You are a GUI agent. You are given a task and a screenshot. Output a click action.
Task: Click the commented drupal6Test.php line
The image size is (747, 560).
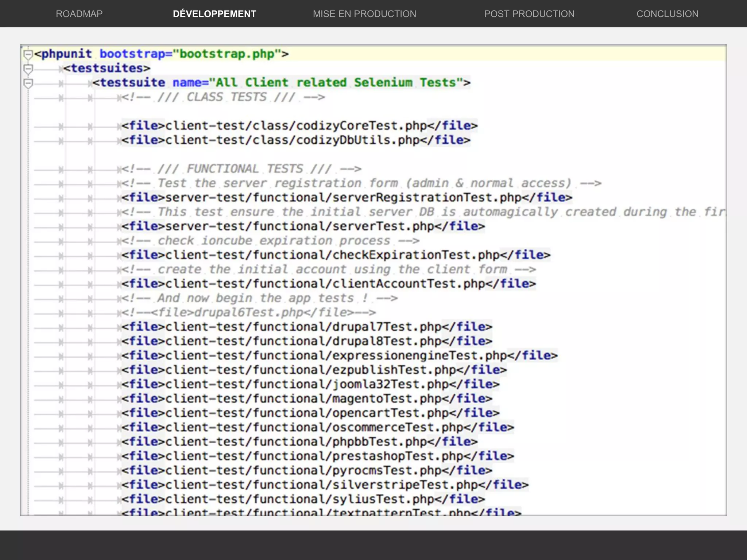click(x=248, y=312)
